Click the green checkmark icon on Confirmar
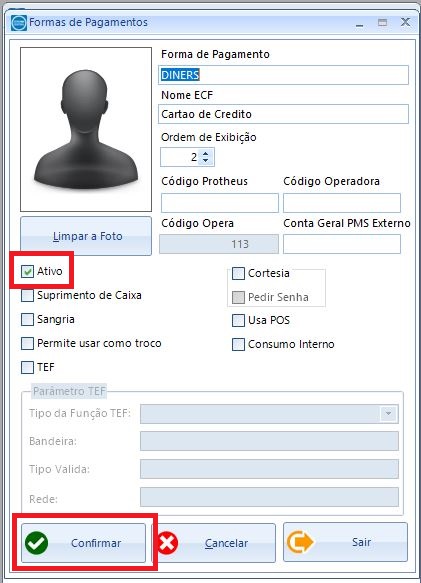The width and height of the screenshot is (421, 583). [x=36, y=543]
